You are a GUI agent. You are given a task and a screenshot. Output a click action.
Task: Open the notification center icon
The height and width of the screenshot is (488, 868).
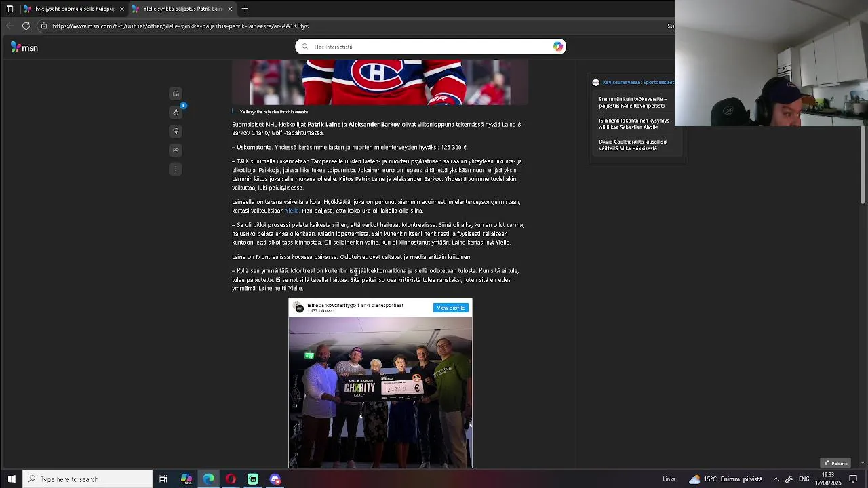click(853, 479)
